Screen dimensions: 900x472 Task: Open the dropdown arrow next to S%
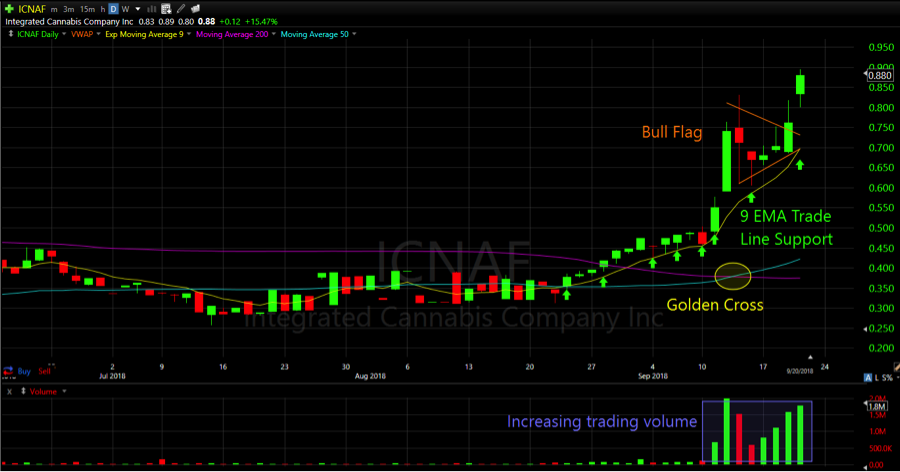click(x=897, y=378)
